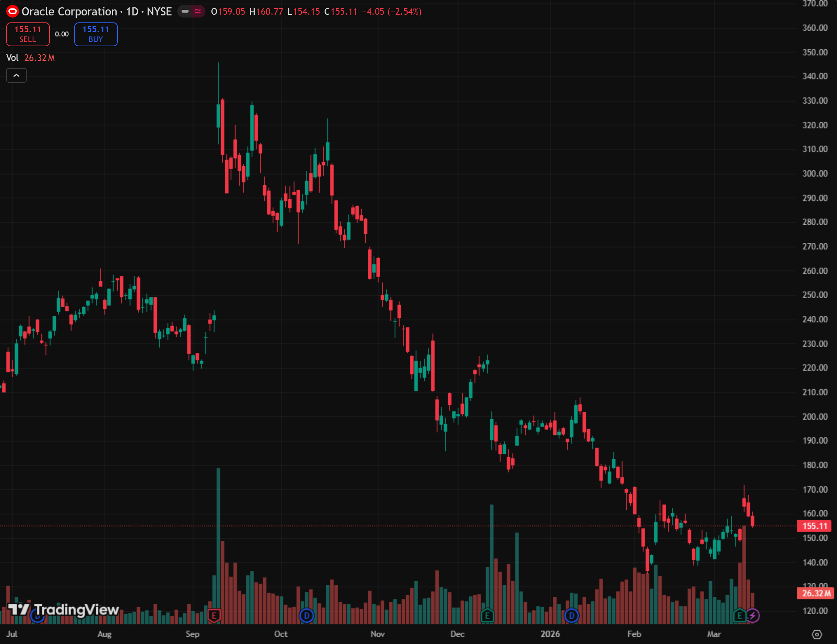Click the 180.00 price scale label
837x644 pixels.
pyautogui.click(x=815, y=465)
